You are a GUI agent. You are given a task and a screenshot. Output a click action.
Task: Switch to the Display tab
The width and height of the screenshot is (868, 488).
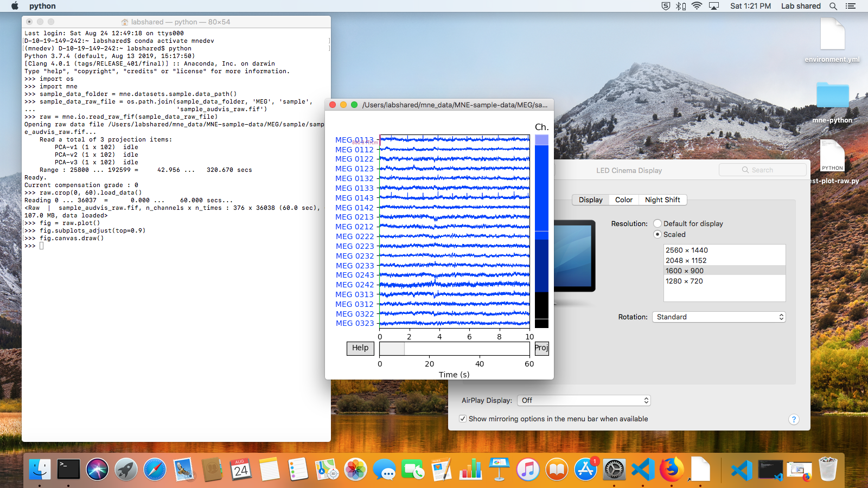pyautogui.click(x=590, y=200)
